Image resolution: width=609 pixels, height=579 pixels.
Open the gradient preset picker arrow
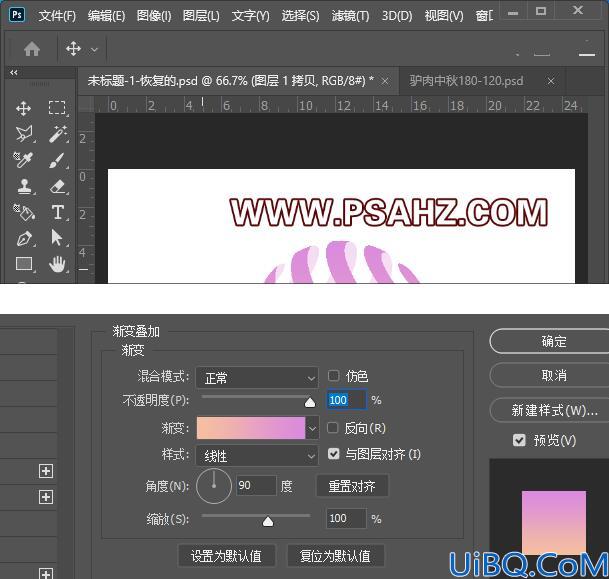pos(312,428)
